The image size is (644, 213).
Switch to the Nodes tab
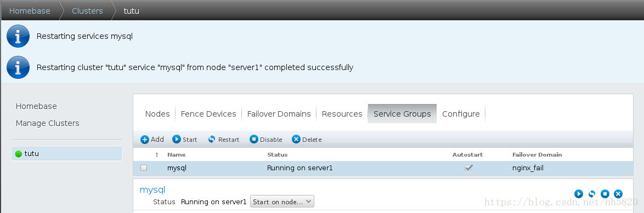pyautogui.click(x=157, y=114)
